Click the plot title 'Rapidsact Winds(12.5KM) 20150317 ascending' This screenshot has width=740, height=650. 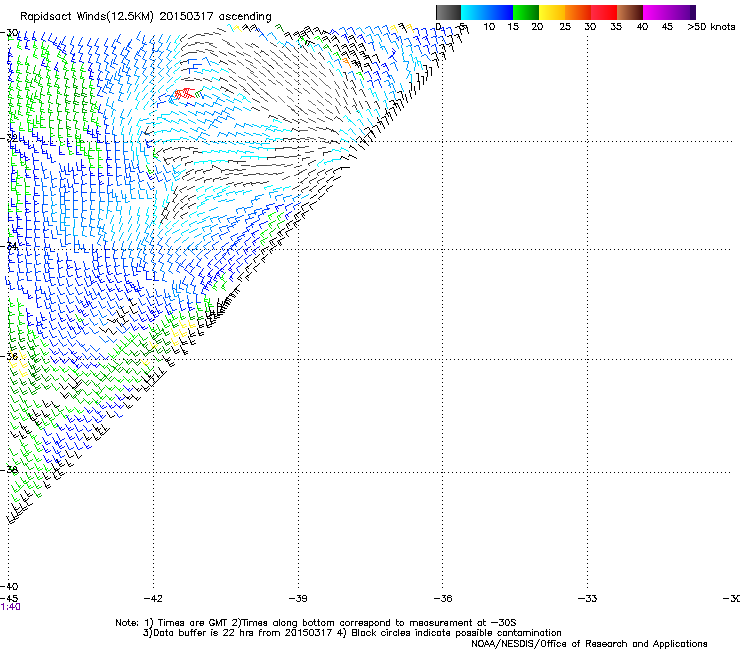pyautogui.click(x=145, y=17)
